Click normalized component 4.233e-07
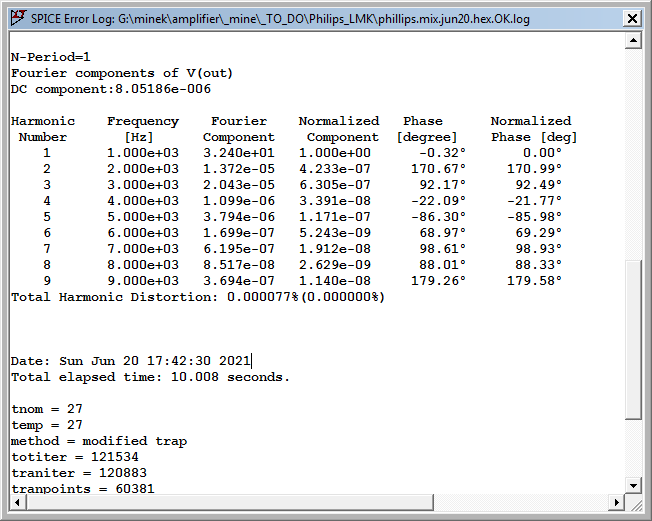The image size is (652, 521). click(335, 169)
